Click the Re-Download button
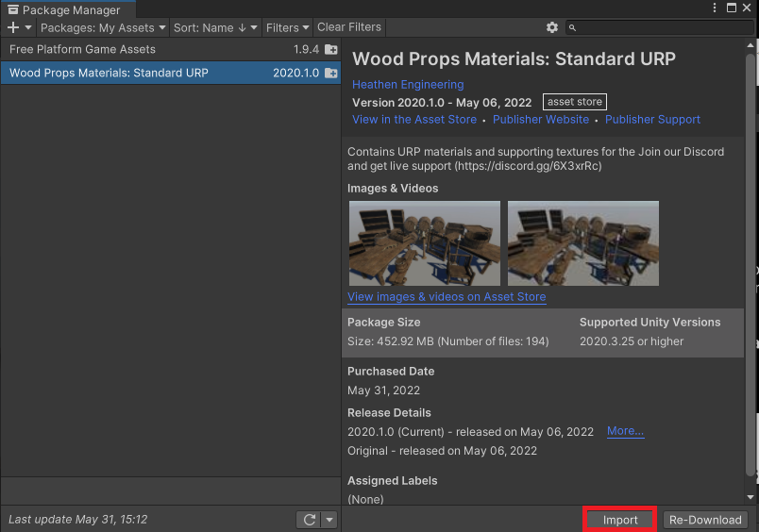Image resolution: width=759 pixels, height=532 pixels. pos(705,520)
